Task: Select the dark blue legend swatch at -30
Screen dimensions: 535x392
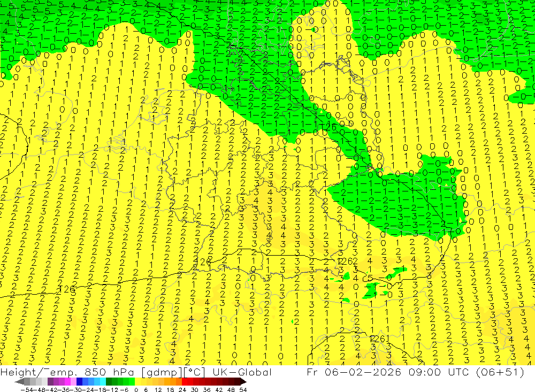Action: point(80,381)
